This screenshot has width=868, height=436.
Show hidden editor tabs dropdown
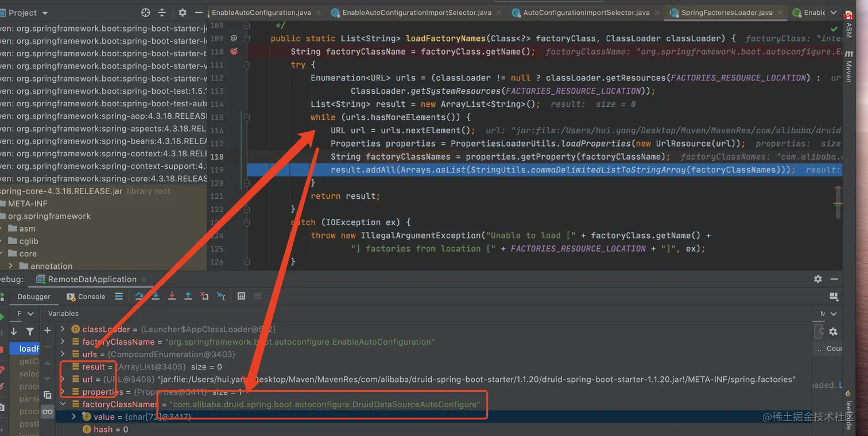click(x=834, y=13)
